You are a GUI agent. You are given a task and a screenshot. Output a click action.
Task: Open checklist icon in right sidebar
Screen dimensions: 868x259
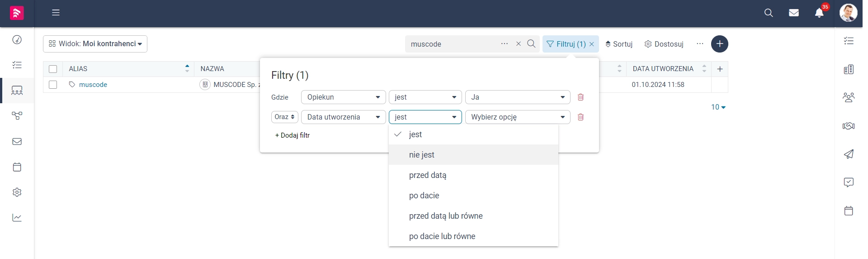pyautogui.click(x=849, y=41)
